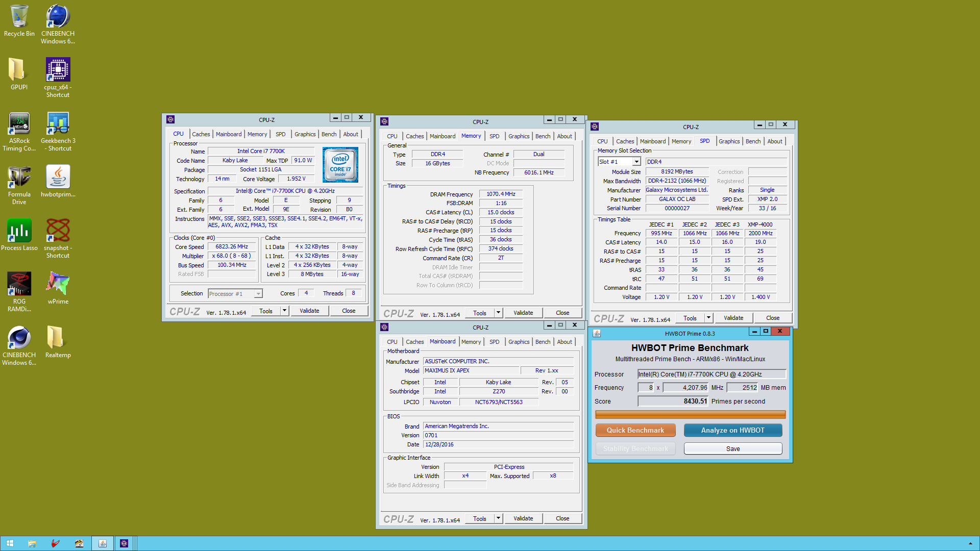Click the XMP-4000 frequency value 2000 MHz
Viewport: 980px width, 551px height.
point(760,233)
